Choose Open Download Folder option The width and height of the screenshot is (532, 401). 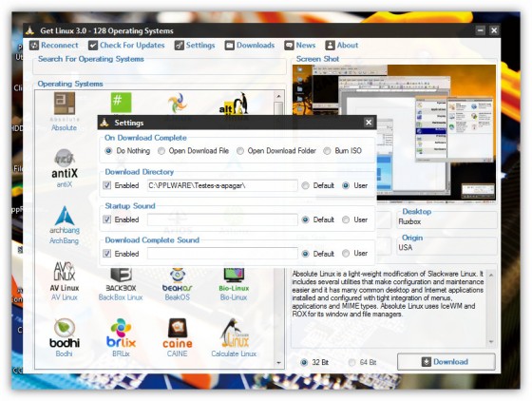[239, 151]
